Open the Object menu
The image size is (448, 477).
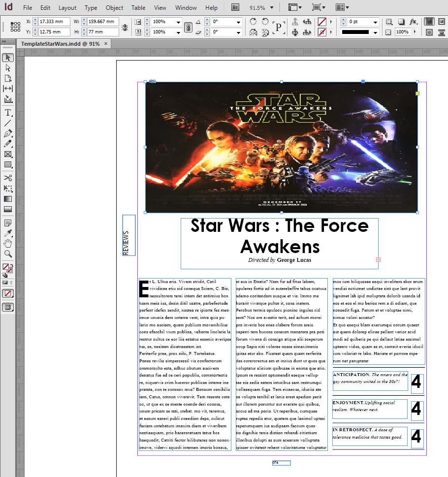click(x=114, y=7)
